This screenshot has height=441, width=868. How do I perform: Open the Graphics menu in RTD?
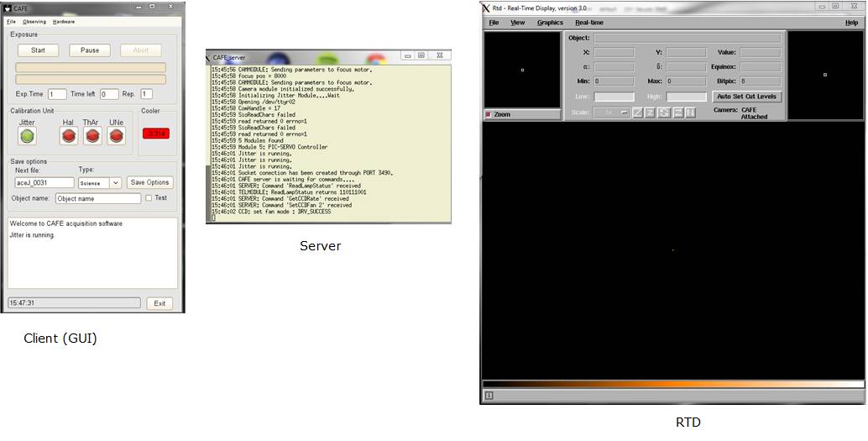pyautogui.click(x=550, y=23)
